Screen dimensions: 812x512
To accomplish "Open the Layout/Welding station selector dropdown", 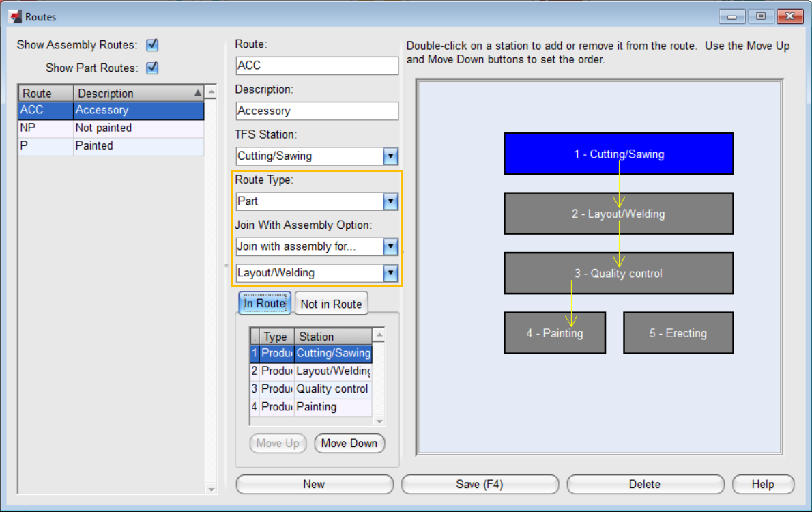I will [390, 272].
